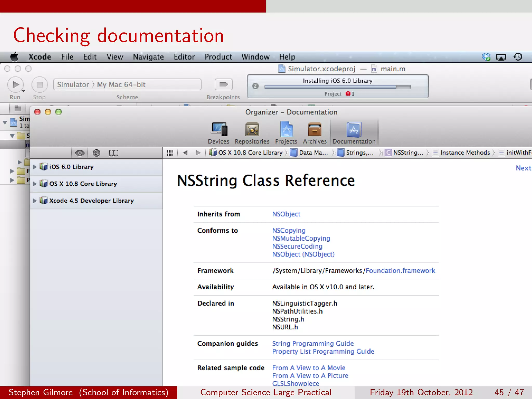
Task: Open the NSMutableCopying protocol link
Action: pos(301,238)
